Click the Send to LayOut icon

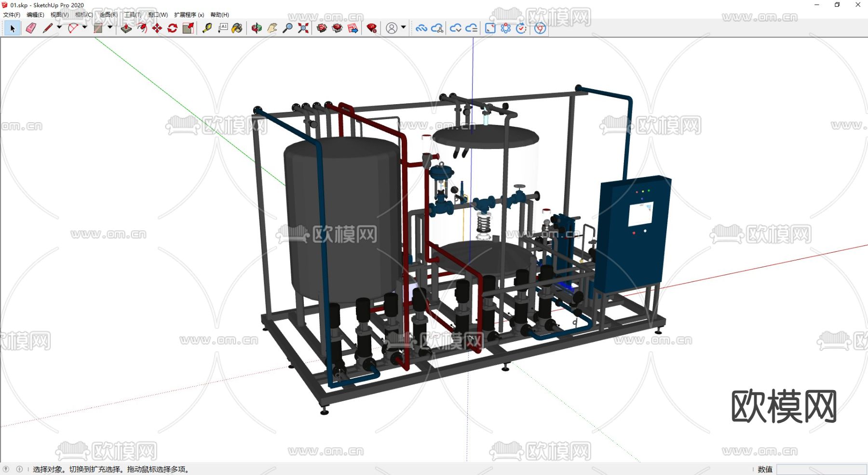point(353,28)
